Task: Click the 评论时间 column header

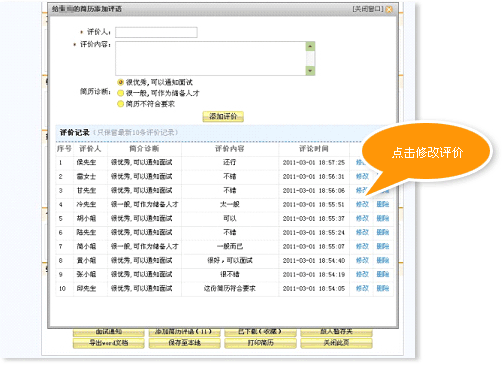Action: tap(314, 149)
